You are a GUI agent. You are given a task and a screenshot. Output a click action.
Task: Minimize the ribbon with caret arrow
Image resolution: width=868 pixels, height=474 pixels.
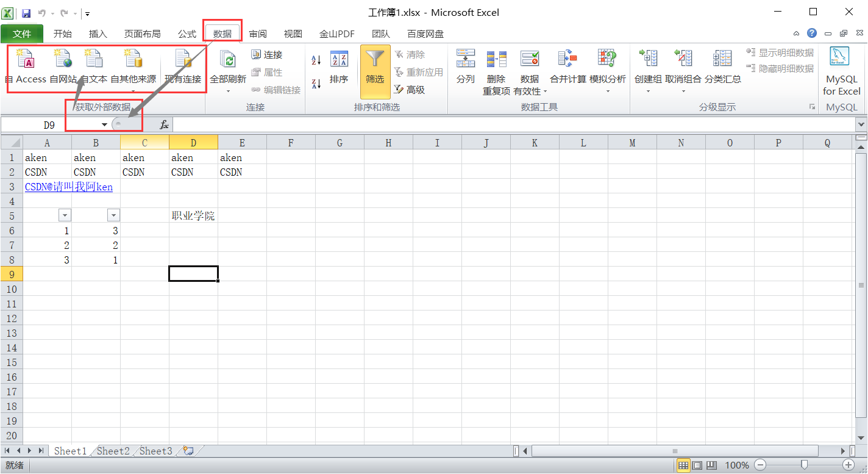pos(797,34)
